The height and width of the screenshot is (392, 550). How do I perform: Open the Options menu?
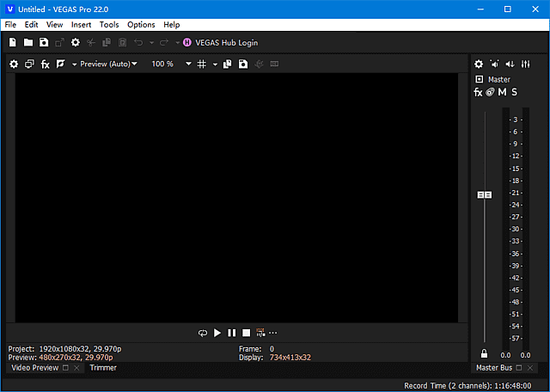pos(141,25)
